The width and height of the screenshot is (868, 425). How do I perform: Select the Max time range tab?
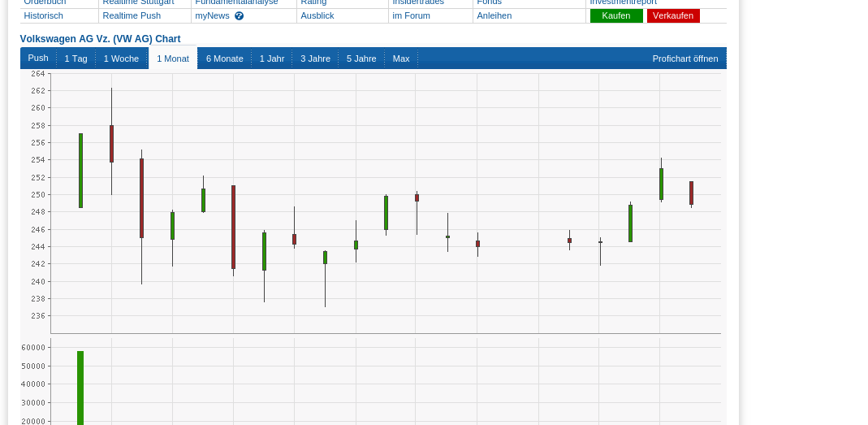401,59
